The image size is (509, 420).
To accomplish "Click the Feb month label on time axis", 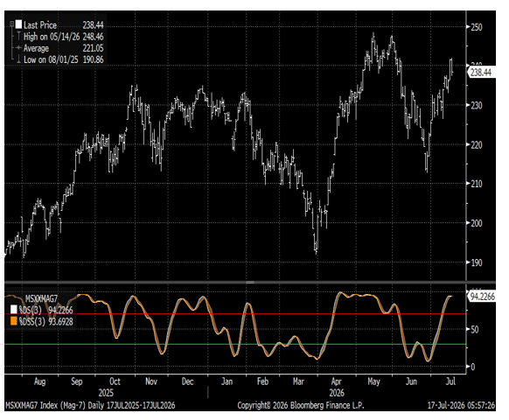I will (262, 381).
